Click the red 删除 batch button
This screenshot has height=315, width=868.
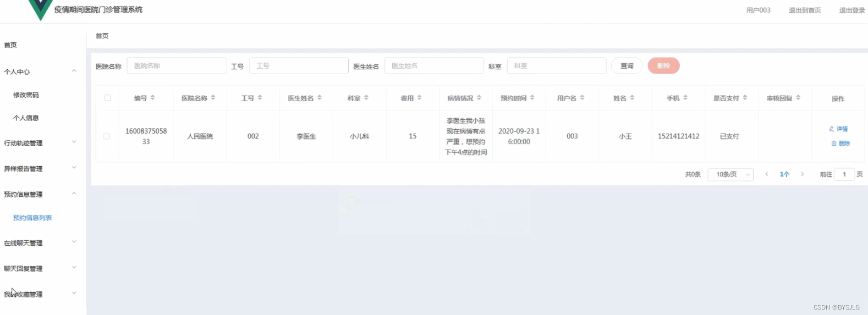[663, 66]
